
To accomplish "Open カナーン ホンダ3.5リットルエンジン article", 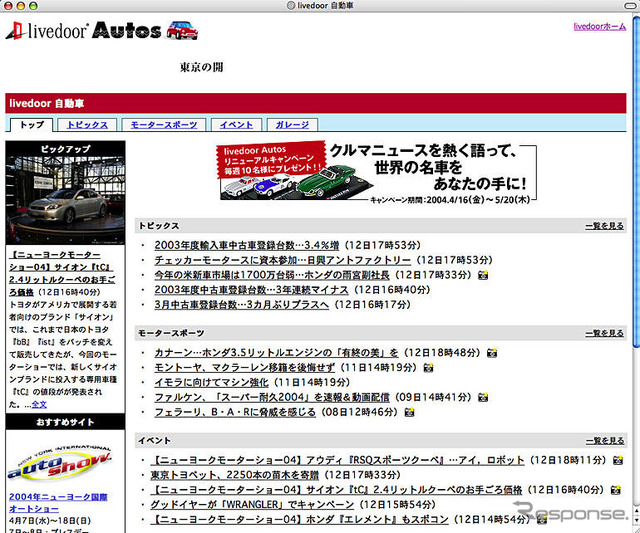I will pos(276,353).
